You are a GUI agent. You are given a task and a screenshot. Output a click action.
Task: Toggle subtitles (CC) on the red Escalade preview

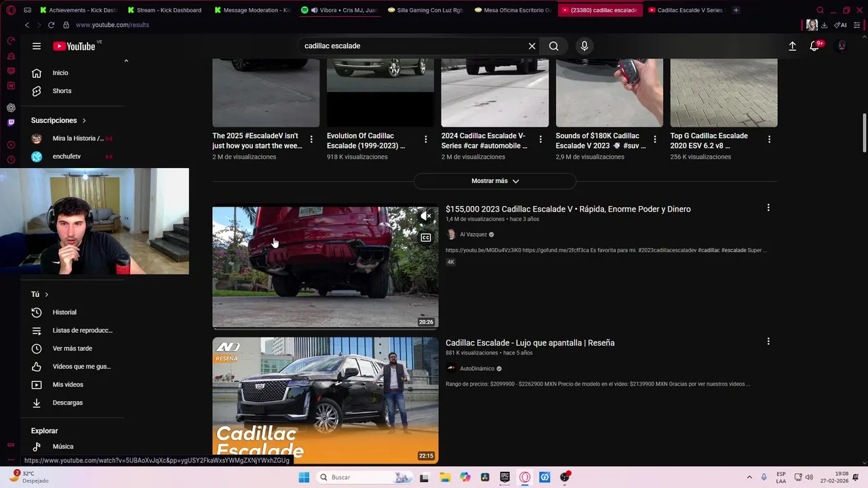tap(426, 238)
